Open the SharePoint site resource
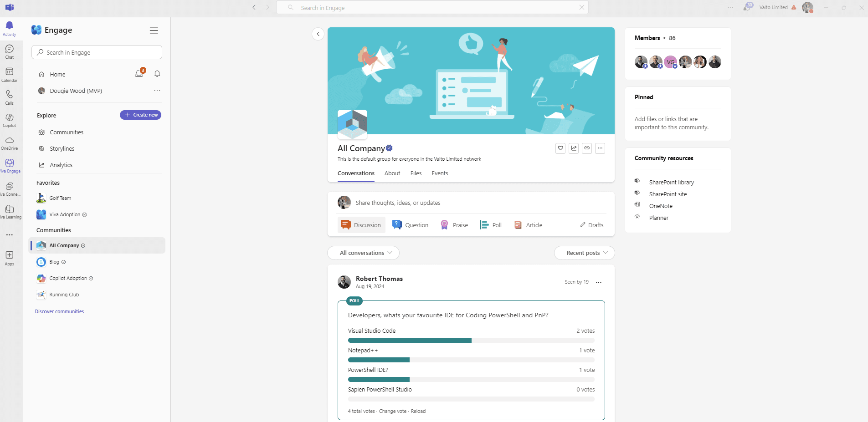This screenshot has width=868, height=422. click(x=668, y=194)
